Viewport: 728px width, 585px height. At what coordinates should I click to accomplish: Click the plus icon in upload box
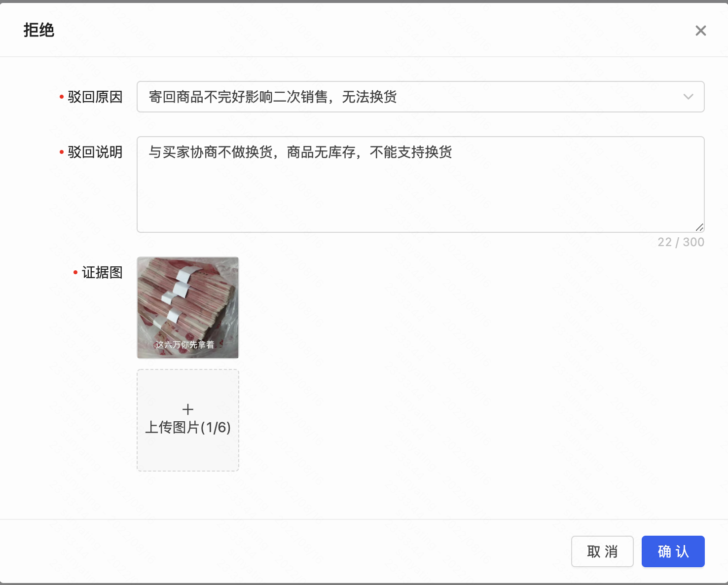[x=188, y=409]
